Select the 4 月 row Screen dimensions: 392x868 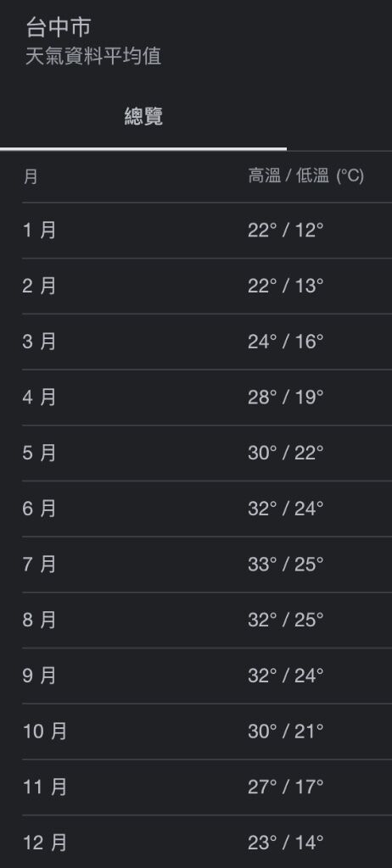(207, 398)
